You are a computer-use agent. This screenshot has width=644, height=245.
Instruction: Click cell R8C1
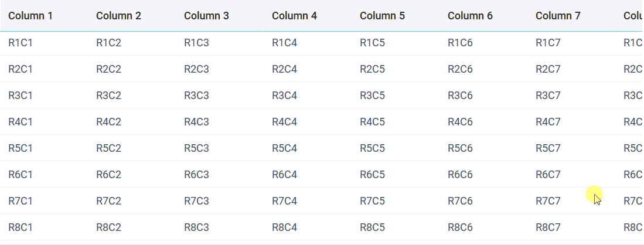pos(21,227)
